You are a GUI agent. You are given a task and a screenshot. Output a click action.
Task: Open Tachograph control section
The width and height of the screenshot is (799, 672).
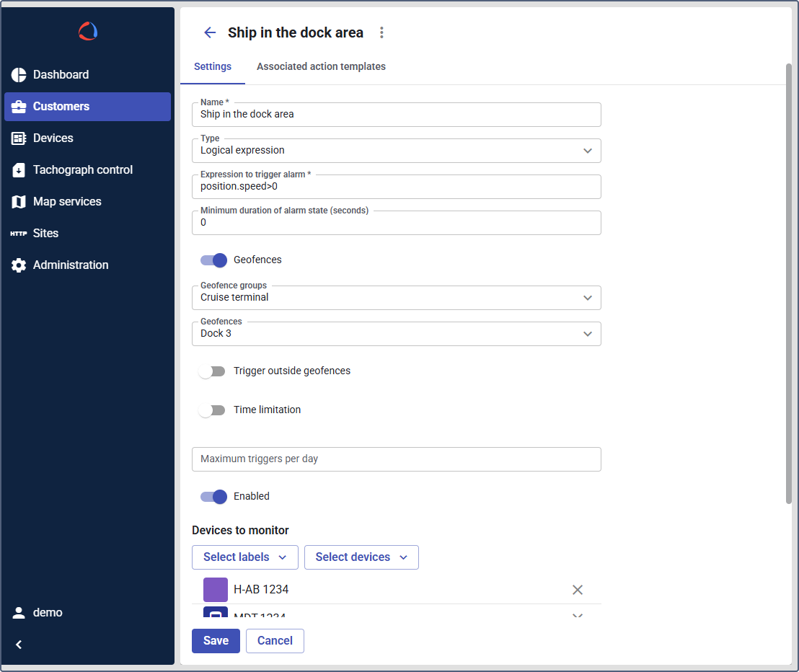82,170
